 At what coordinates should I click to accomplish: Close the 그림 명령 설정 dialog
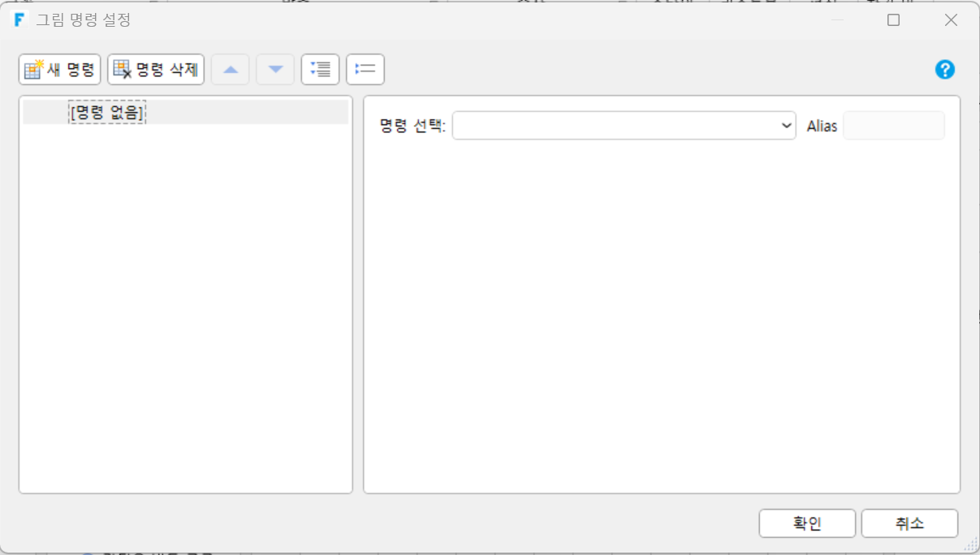(x=951, y=20)
